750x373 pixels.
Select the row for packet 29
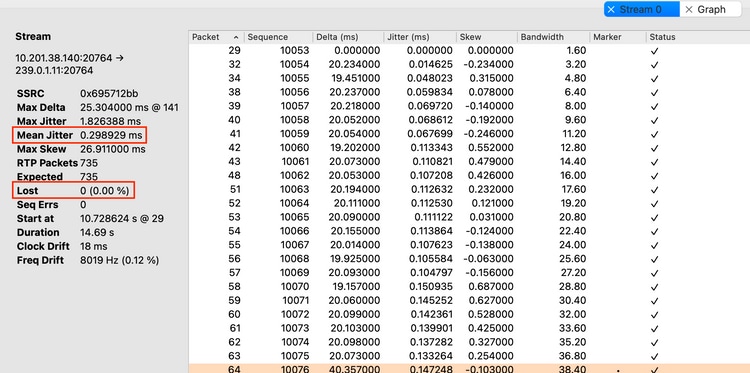tap(469, 51)
